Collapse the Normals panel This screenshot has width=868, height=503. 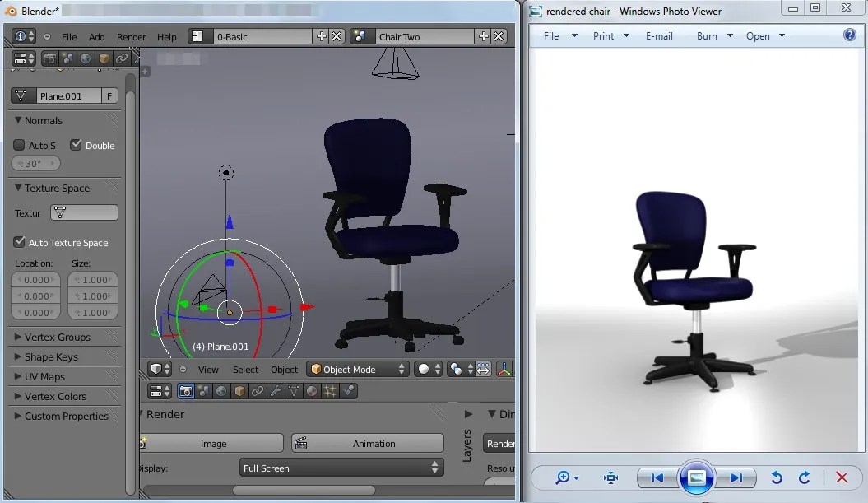click(x=18, y=120)
